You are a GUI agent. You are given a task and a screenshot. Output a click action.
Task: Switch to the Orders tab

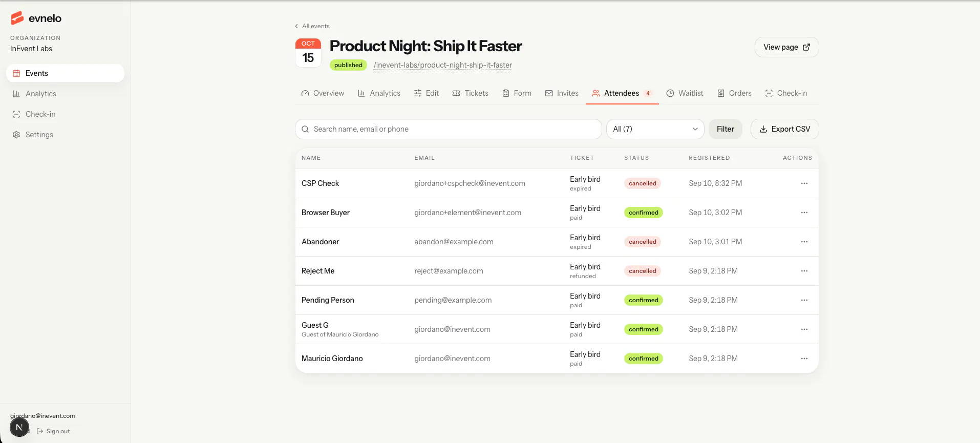[x=734, y=93]
